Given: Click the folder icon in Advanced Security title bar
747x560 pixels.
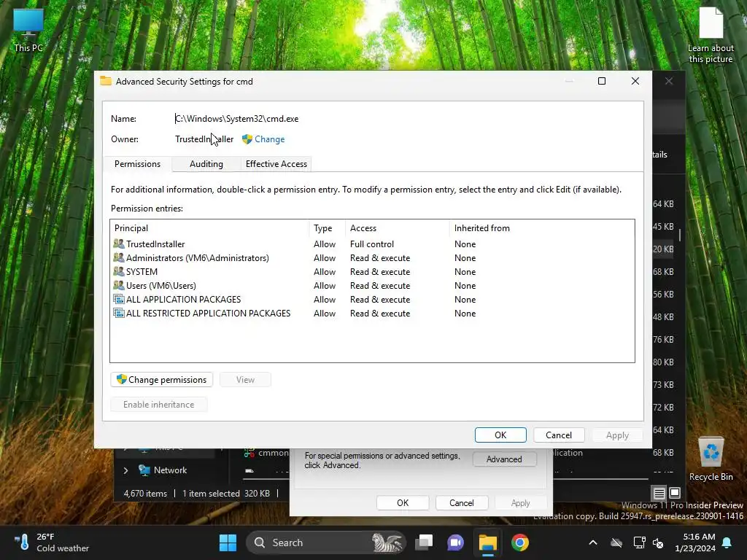Looking at the screenshot, I should pyautogui.click(x=105, y=81).
